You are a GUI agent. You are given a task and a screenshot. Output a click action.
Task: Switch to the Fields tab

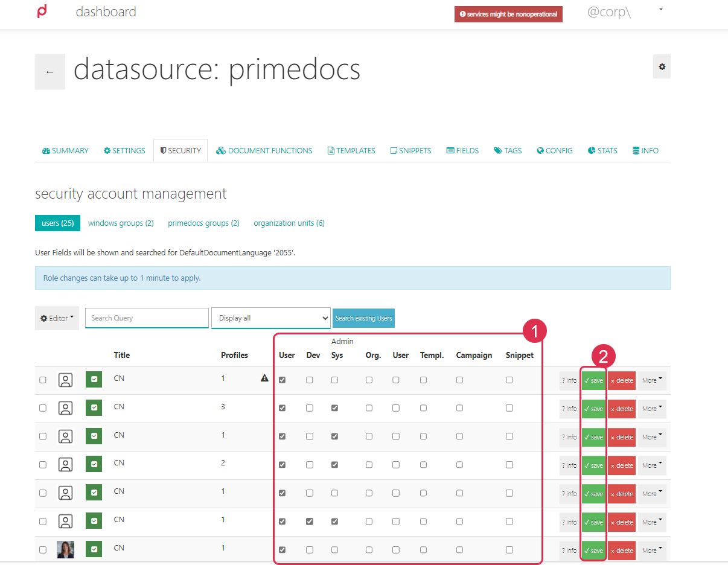462,151
